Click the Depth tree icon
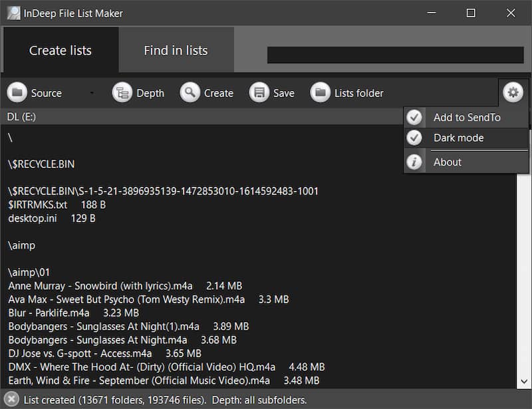The image size is (532, 409). pyautogui.click(x=122, y=92)
